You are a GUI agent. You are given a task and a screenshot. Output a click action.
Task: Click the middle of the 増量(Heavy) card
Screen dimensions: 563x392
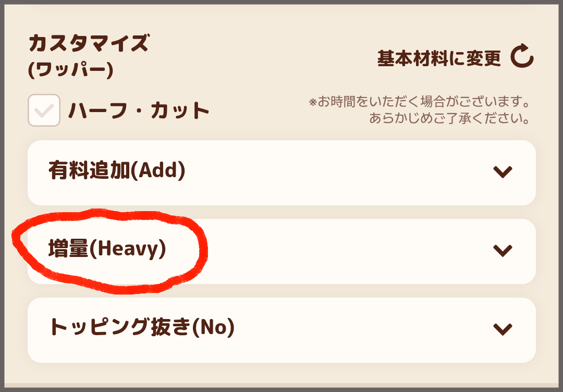pyautogui.click(x=281, y=251)
